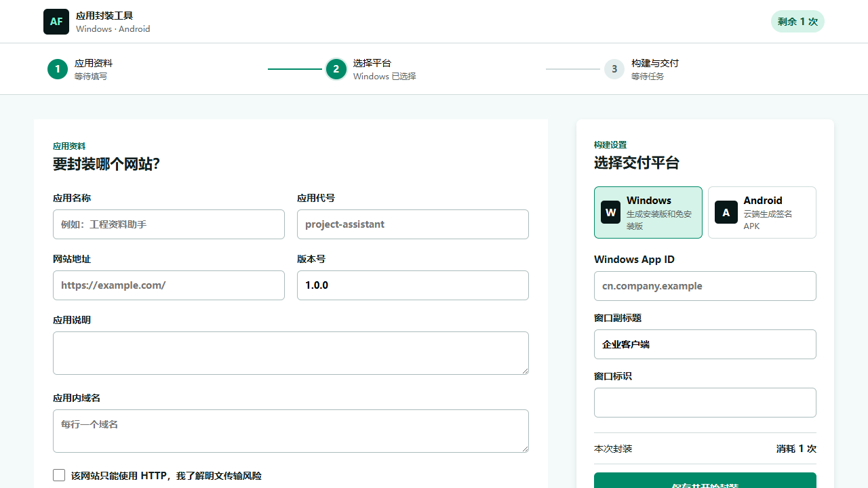Click the 等待任务 status text
868x488 pixels.
coord(648,77)
